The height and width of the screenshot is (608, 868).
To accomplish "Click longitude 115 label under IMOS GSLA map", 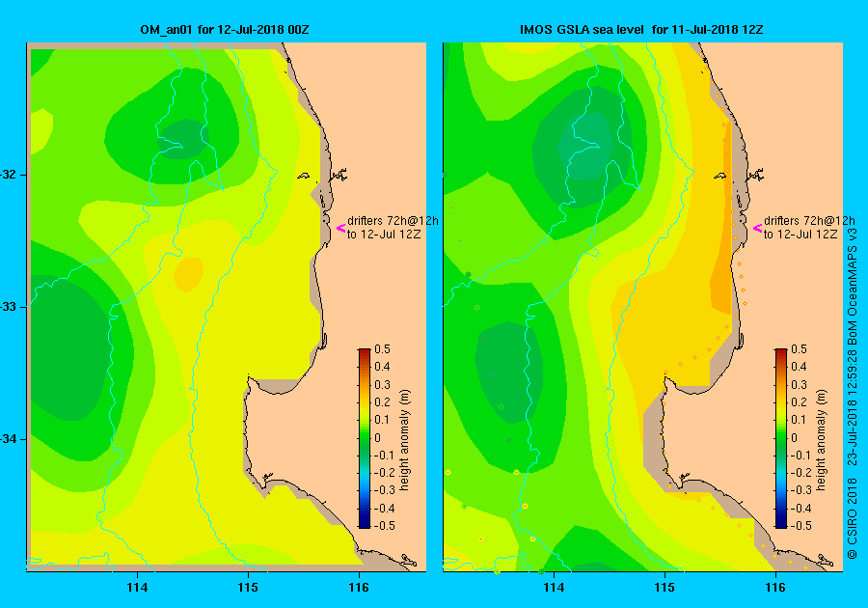I will 665,588.
